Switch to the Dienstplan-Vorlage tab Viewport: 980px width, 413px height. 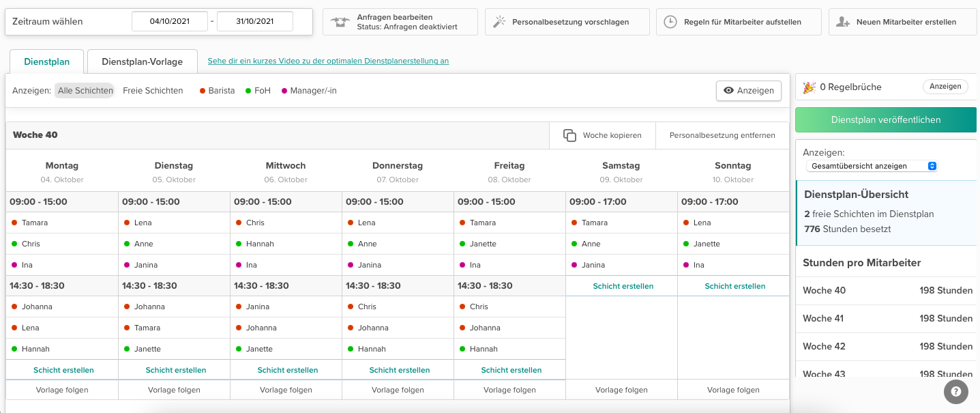pyautogui.click(x=143, y=61)
